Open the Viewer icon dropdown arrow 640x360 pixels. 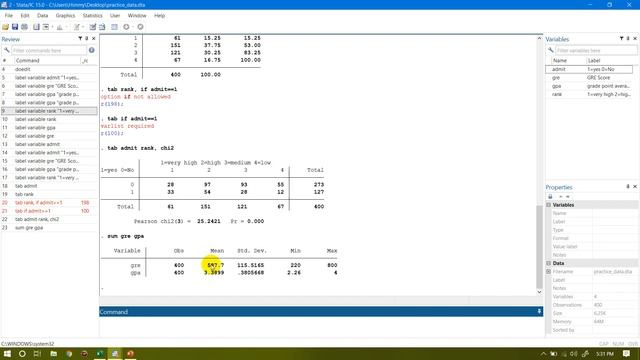pos(52,27)
